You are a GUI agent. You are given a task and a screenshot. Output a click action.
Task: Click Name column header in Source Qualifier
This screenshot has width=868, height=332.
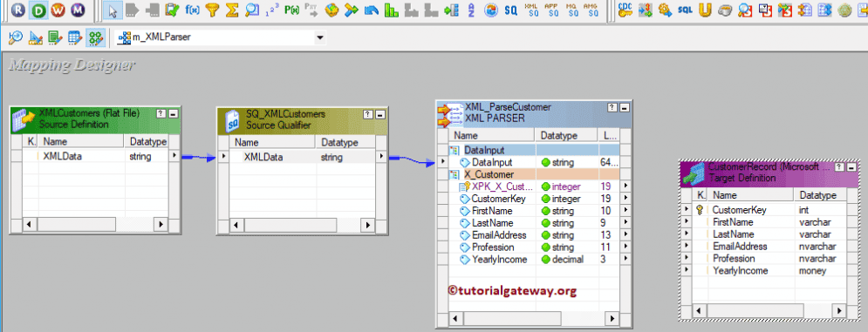click(x=273, y=143)
